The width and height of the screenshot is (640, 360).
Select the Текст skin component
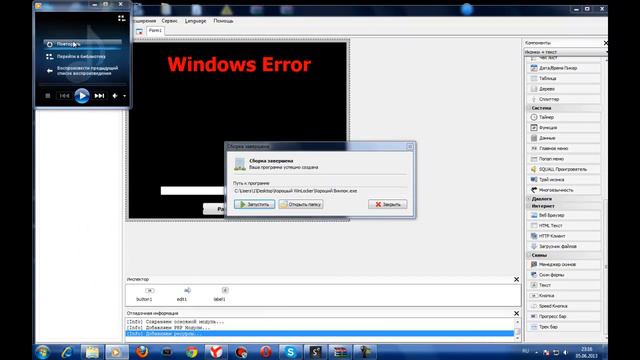564,285
